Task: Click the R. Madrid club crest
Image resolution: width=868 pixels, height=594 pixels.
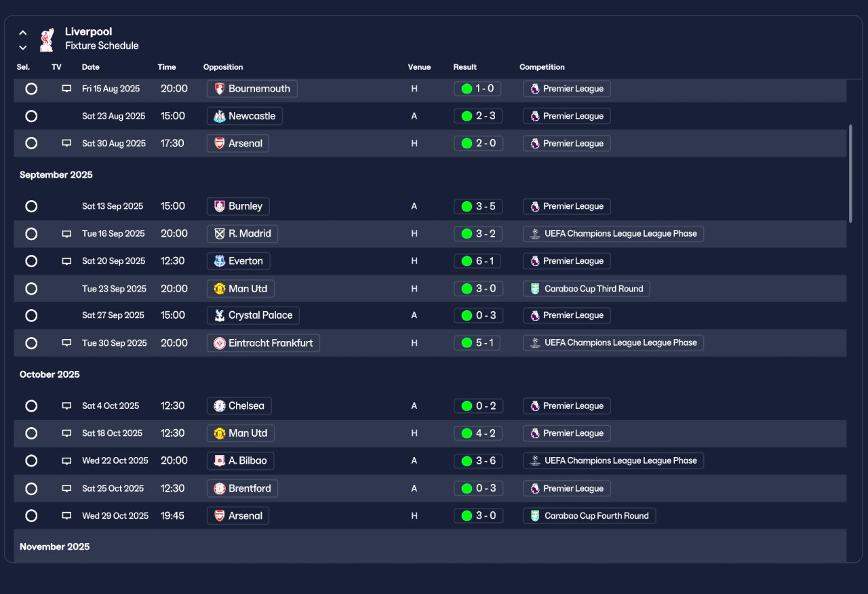Action: (219, 234)
